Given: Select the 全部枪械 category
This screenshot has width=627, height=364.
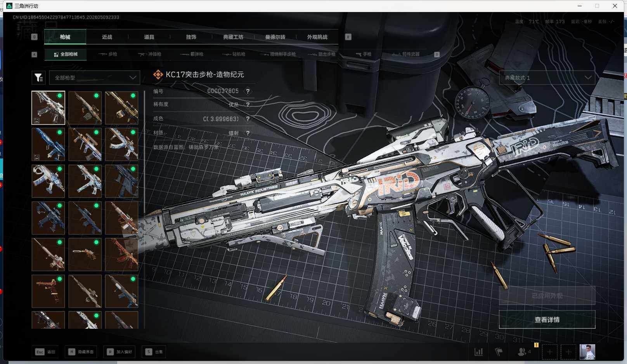Looking at the screenshot, I should tap(66, 54).
